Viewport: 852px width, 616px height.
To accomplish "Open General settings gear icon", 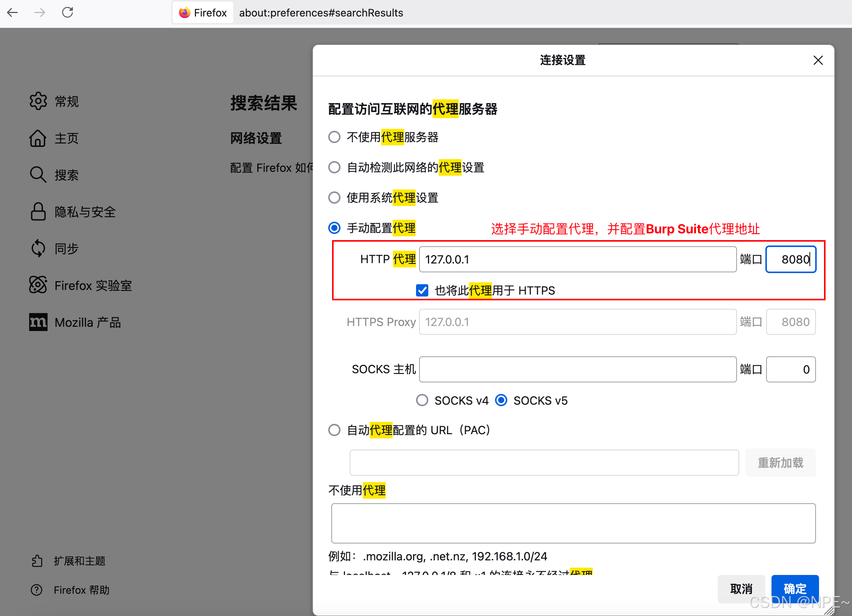I will point(38,101).
